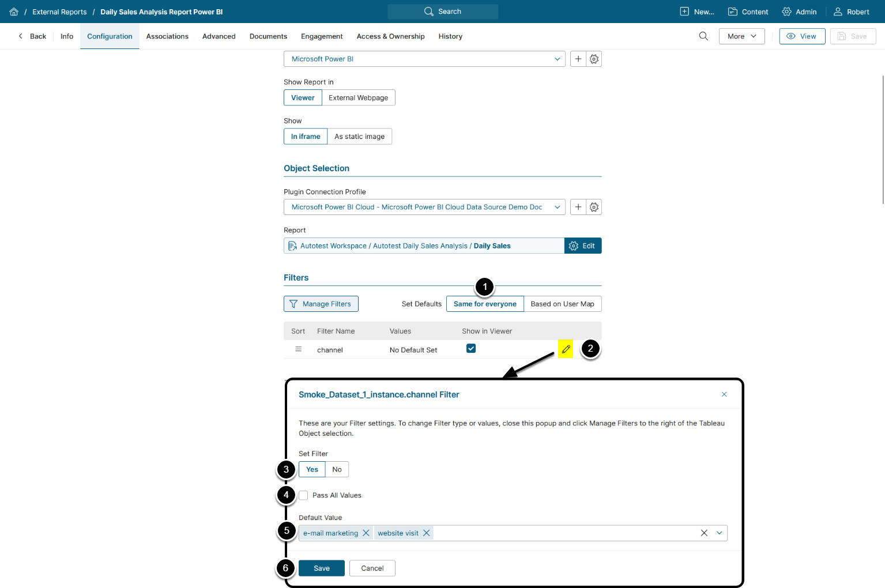Open External Reports breadcrumb link

(x=59, y=12)
